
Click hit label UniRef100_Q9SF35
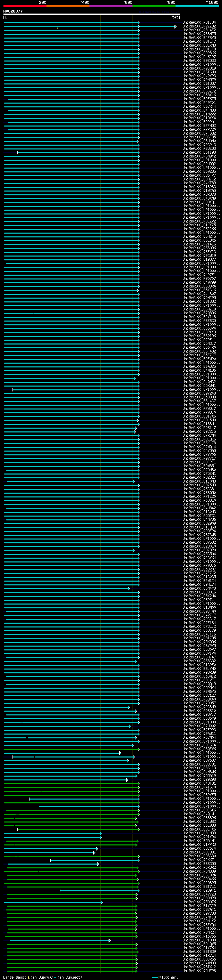199,137
